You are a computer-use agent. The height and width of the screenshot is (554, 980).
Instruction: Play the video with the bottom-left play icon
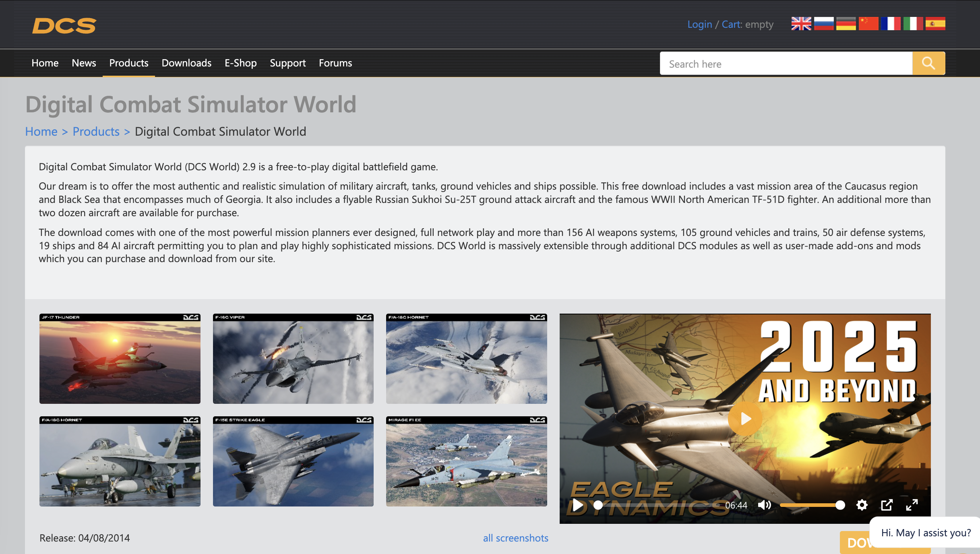click(578, 505)
